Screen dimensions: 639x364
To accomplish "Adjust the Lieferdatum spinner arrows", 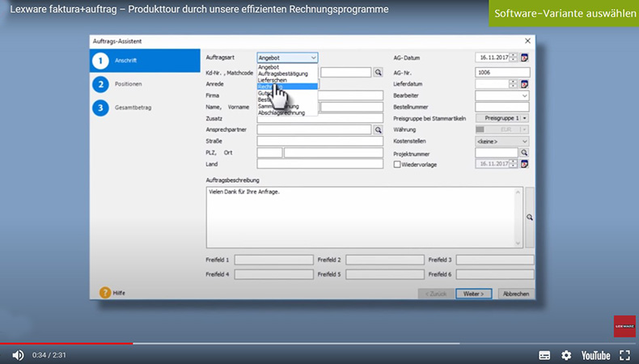I will pos(514,84).
